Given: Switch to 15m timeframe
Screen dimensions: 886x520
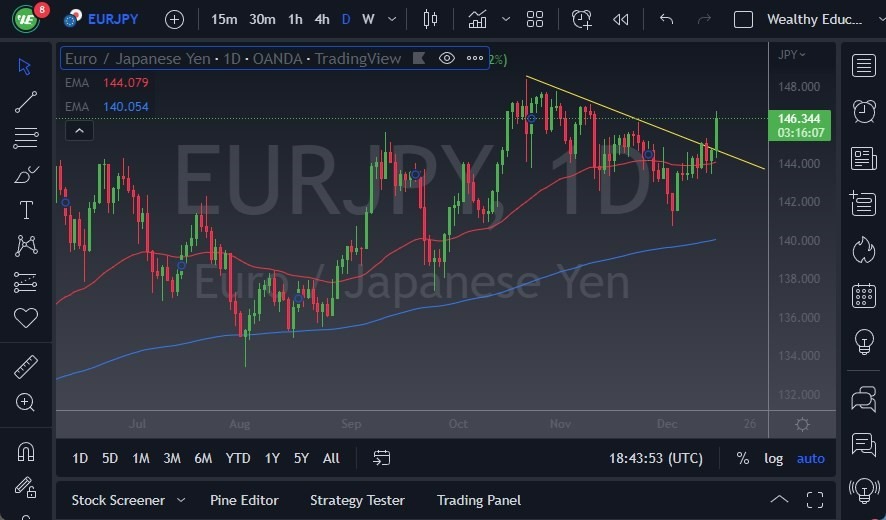Looking at the screenshot, I should coord(224,19).
